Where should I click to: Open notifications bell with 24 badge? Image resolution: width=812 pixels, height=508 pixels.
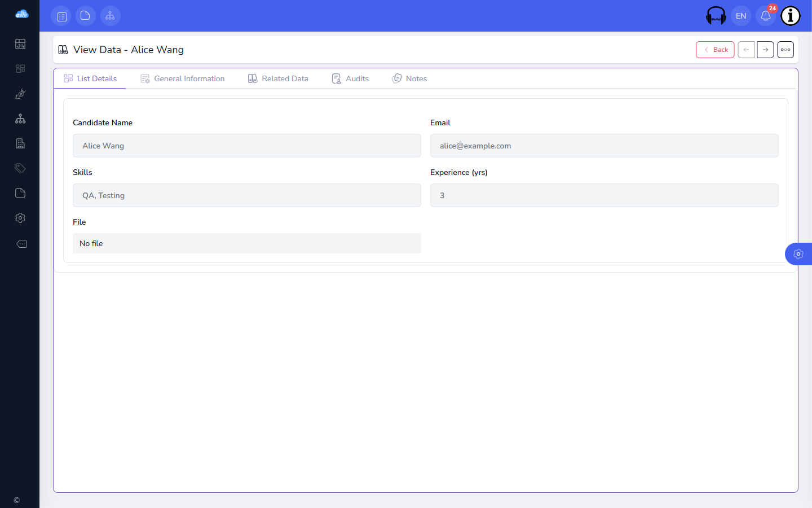pyautogui.click(x=766, y=16)
